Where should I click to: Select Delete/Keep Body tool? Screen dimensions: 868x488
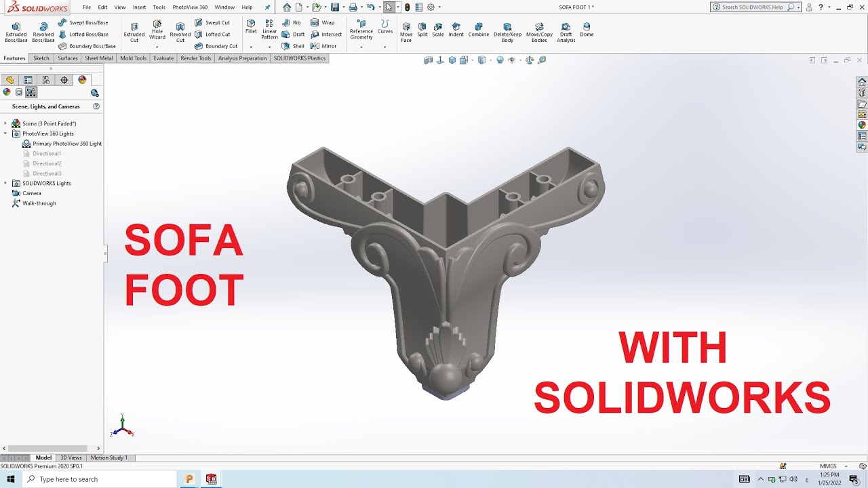[x=508, y=32]
